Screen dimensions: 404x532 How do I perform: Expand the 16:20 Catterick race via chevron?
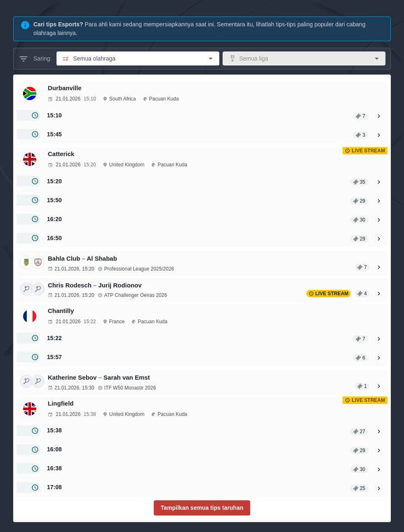[x=379, y=220]
